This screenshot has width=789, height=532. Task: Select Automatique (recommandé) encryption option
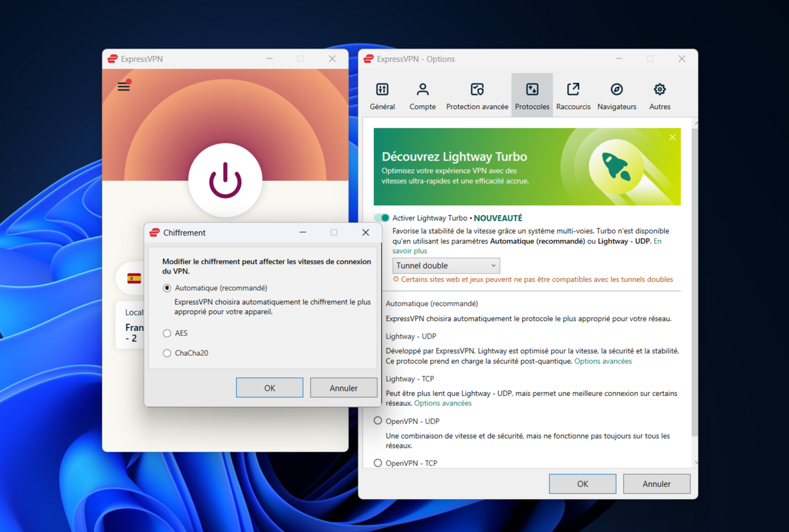(x=167, y=288)
